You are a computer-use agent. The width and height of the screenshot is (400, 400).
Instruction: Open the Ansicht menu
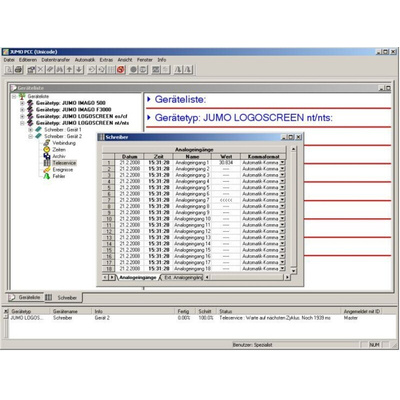125,60
